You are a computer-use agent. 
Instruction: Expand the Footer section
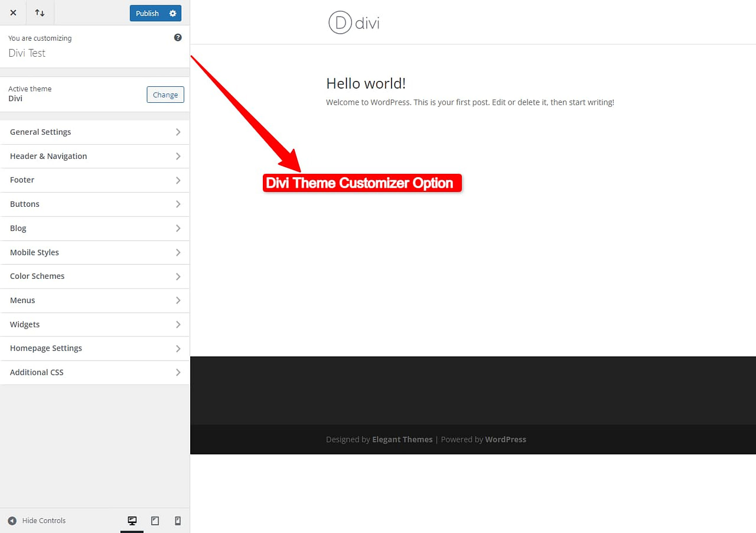(94, 180)
